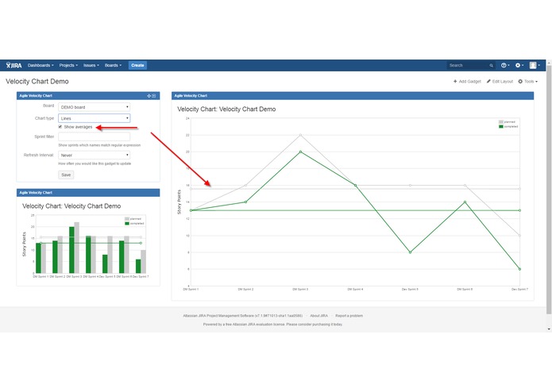This screenshot has width=552, height=392.
Task: Click the Report a problem footer link
Action: coord(349,316)
